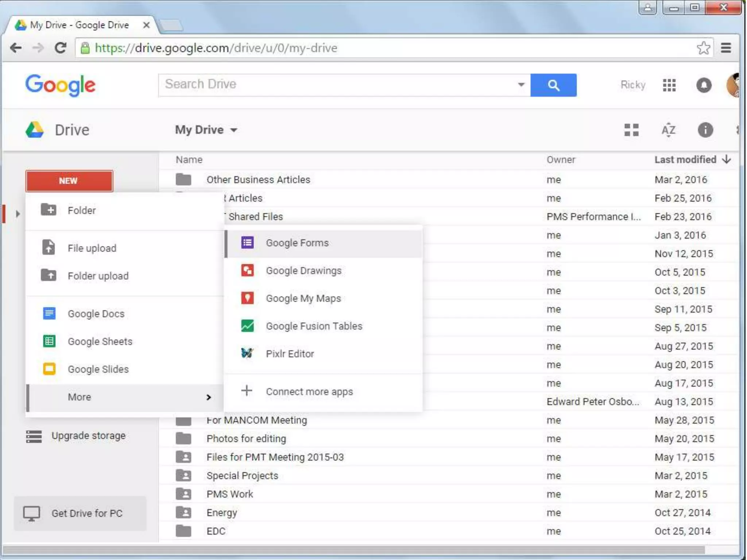Open Google My Maps from the submenu
Screen dimensions: 747x560
(303, 298)
